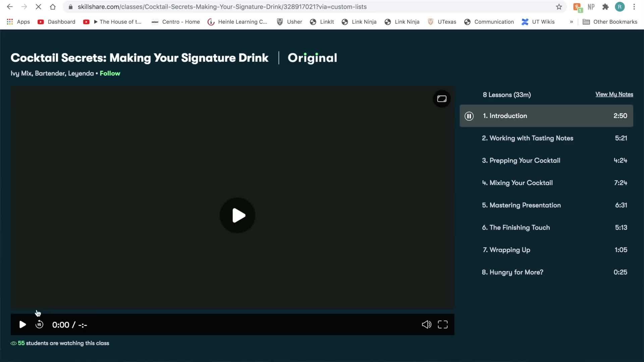Mute the video with the volume icon
Screen dimensions: 644x362
pyautogui.click(x=426, y=324)
